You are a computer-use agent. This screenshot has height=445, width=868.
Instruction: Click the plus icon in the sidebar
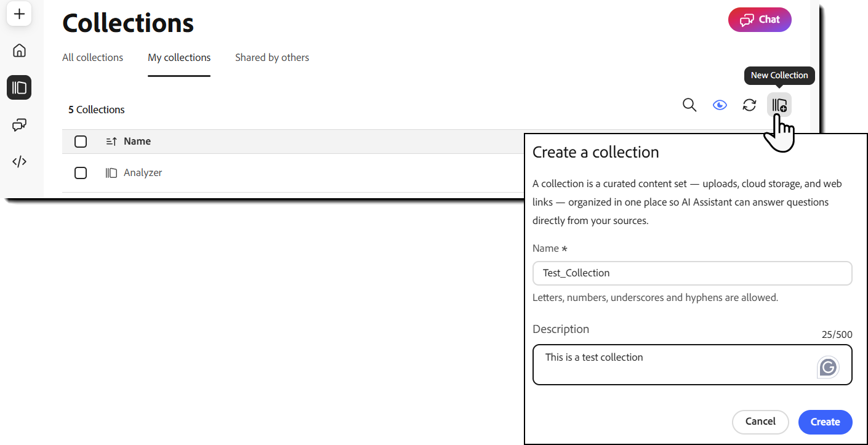19,14
